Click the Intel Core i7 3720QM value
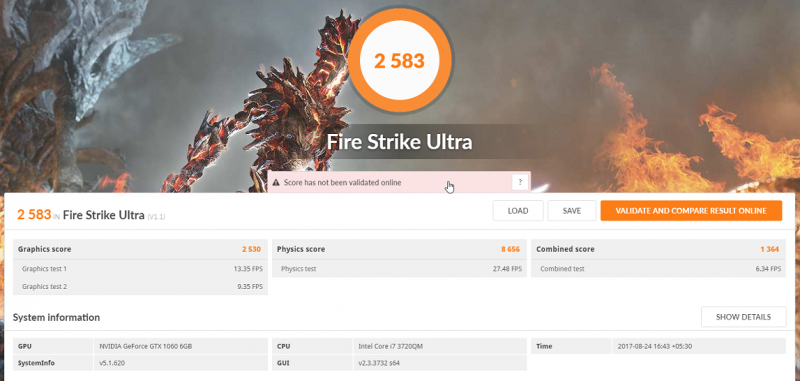This screenshot has width=800, height=381. point(390,346)
